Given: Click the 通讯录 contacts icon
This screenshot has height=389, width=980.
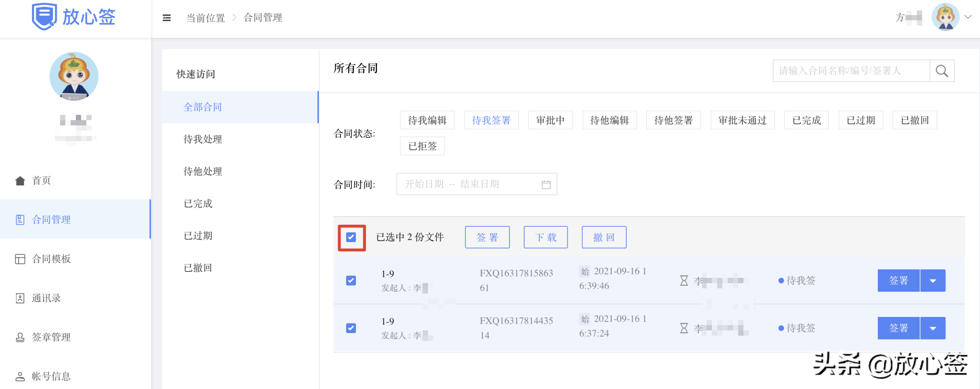Looking at the screenshot, I should click(20, 298).
